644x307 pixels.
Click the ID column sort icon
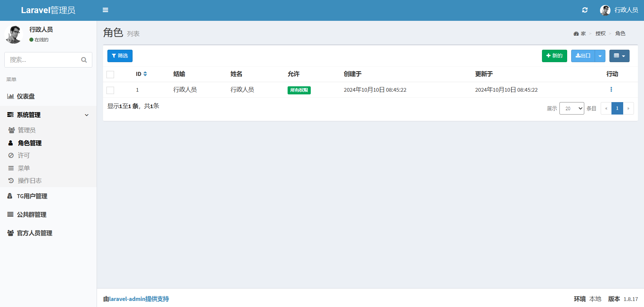[x=145, y=74]
